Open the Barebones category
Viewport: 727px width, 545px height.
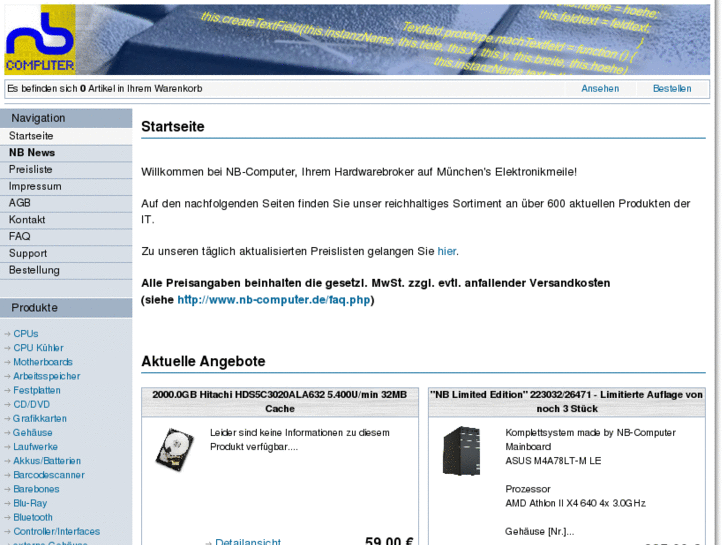[36, 489]
